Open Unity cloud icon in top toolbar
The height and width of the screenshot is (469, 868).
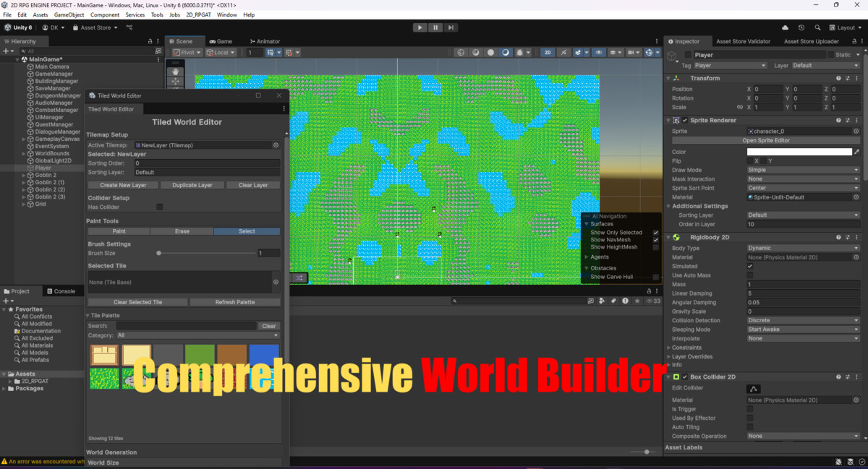(x=786, y=27)
